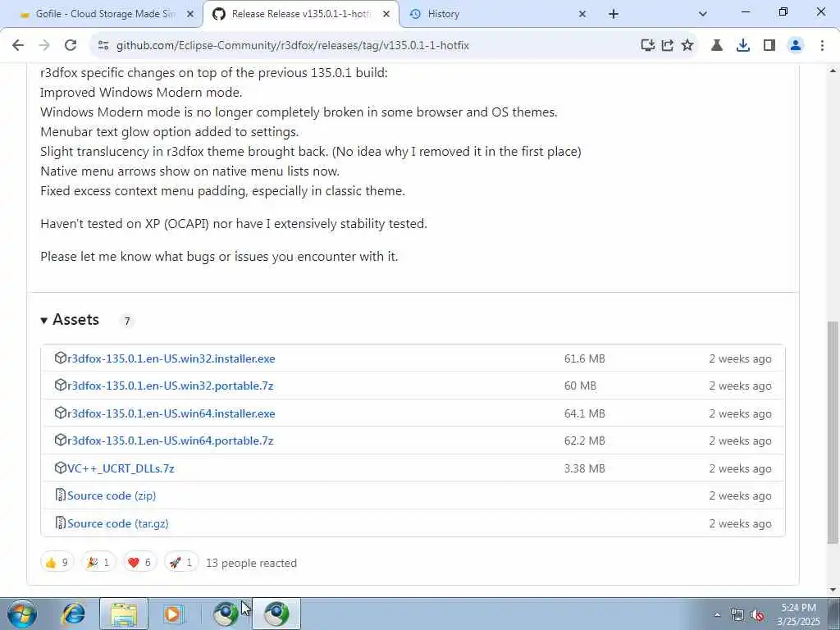
Task: Go forward to the next page
Action: (44, 46)
